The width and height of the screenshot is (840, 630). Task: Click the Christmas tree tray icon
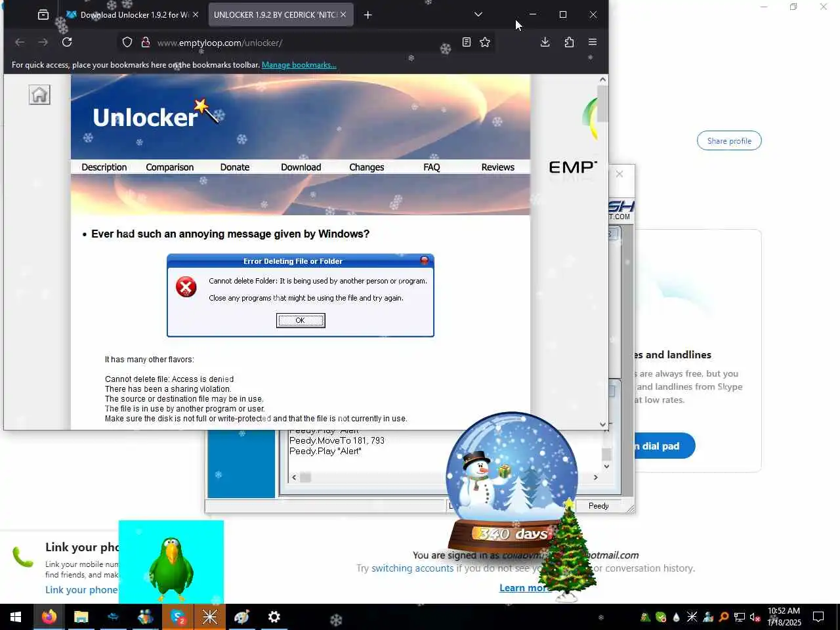pyautogui.click(x=645, y=617)
